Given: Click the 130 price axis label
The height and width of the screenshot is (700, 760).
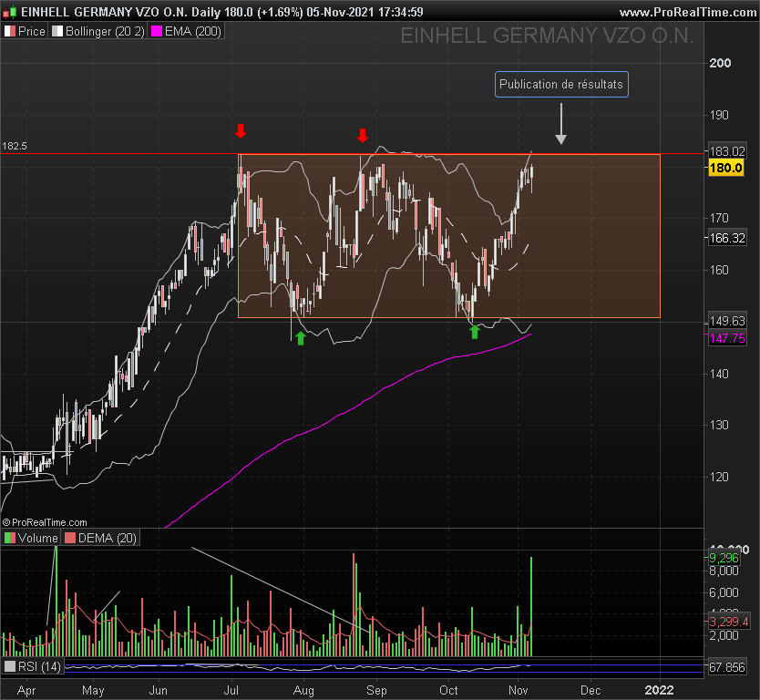Looking at the screenshot, I should [719, 425].
